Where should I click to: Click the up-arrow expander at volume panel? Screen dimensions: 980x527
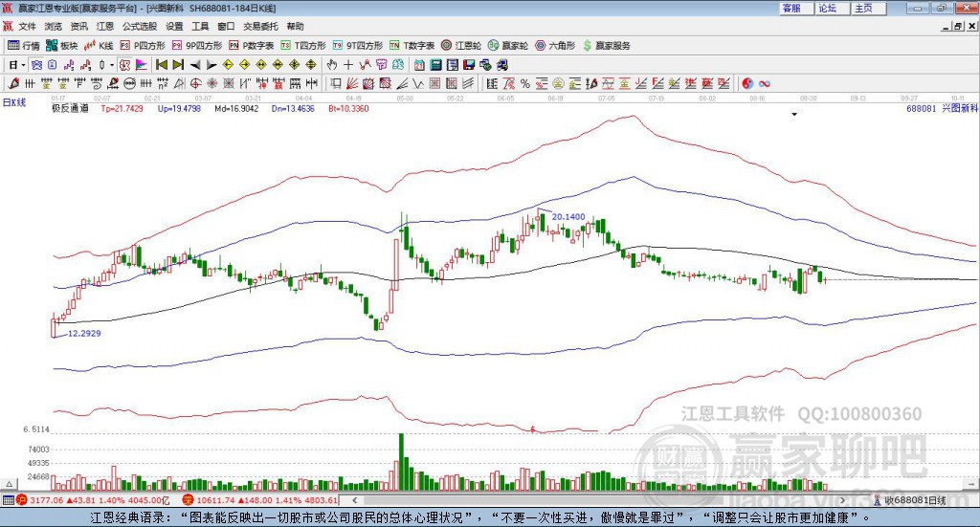(x=9, y=484)
